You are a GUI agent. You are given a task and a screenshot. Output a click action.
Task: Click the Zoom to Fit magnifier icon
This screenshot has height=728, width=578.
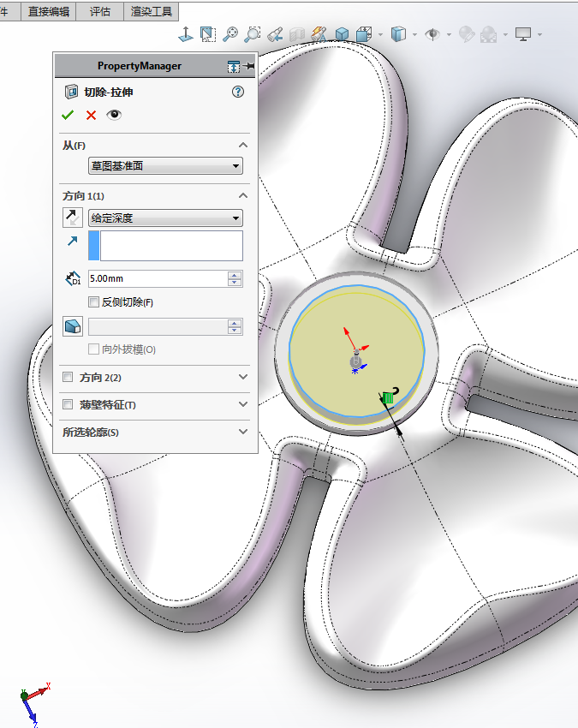230,34
